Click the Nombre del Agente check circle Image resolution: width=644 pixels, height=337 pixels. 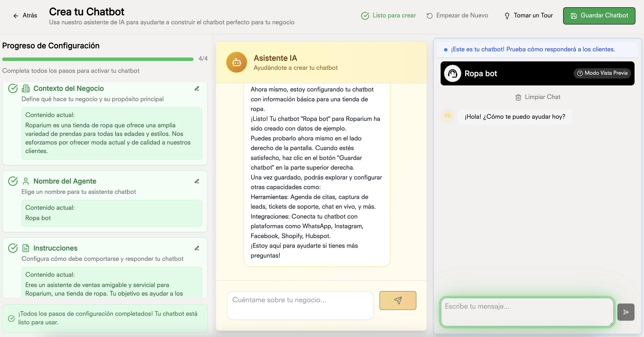coord(13,181)
